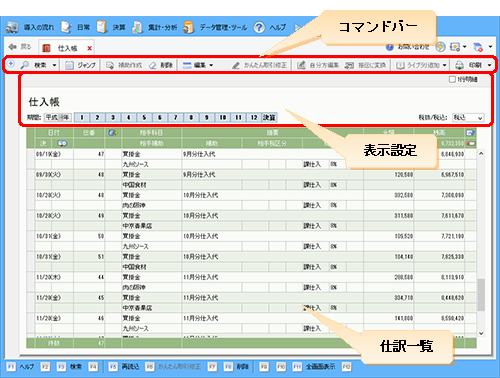The height and width of the screenshot is (378, 500).
Task: Open the 税抜/税込 combo box
Action: pos(468,118)
